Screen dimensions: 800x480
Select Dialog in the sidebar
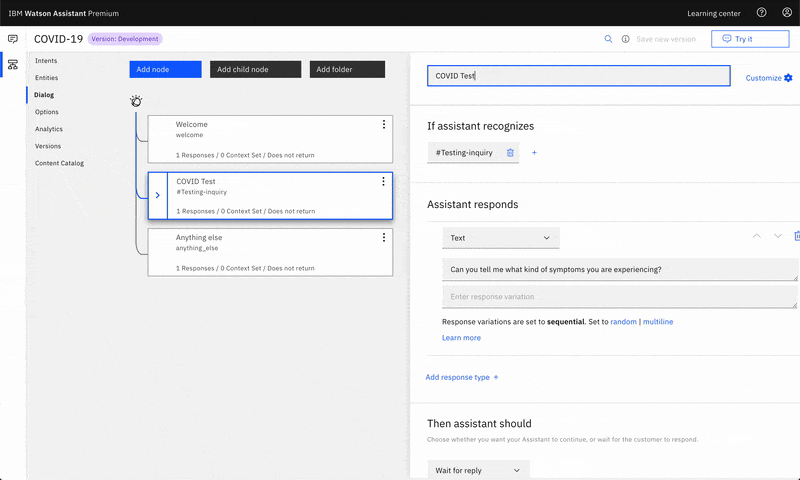[x=44, y=95]
